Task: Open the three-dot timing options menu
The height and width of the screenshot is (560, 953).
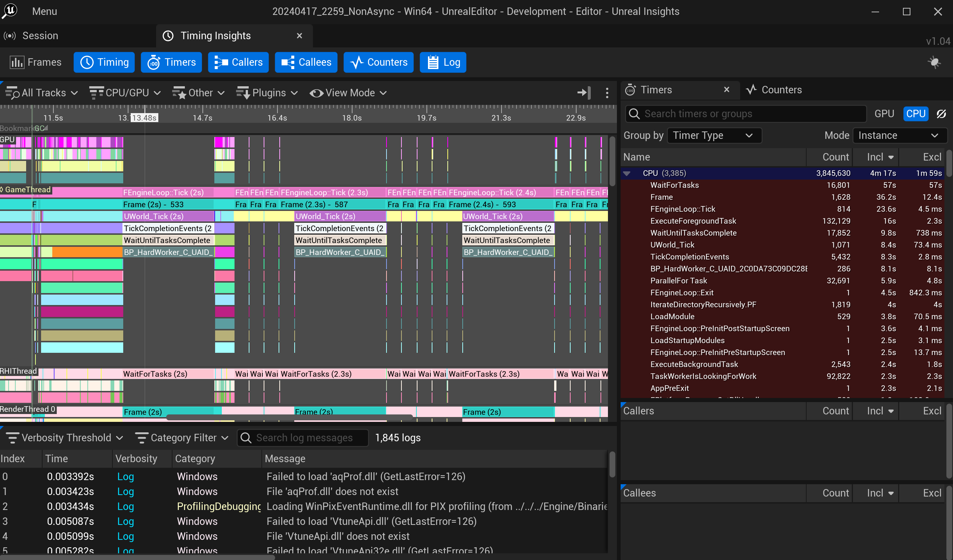Action: pyautogui.click(x=607, y=93)
